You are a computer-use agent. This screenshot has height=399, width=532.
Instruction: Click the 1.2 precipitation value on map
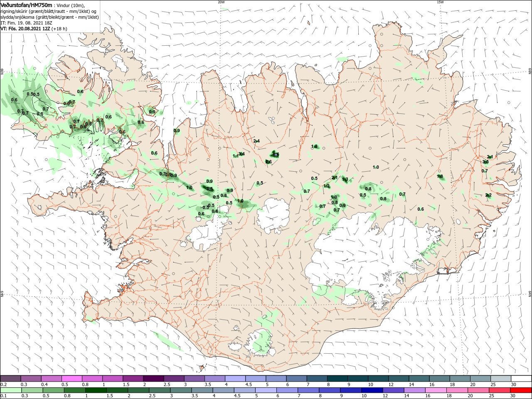(x=327, y=186)
